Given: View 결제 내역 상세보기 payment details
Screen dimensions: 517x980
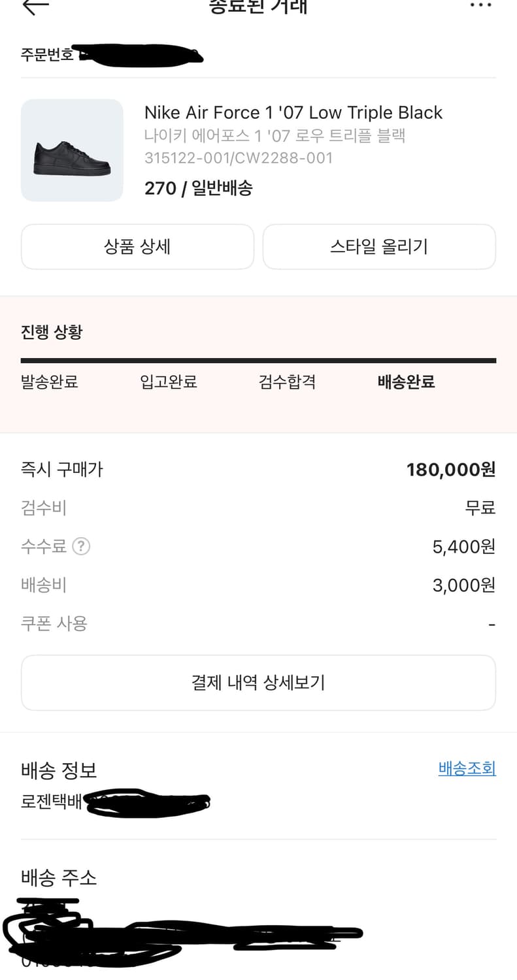Looking at the screenshot, I should [x=258, y=683].
